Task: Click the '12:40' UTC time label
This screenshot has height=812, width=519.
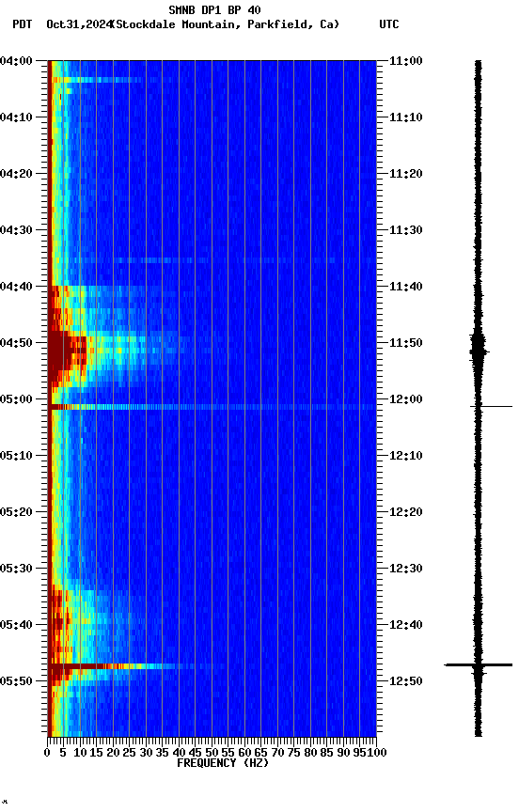Action: click(x=406, y=625)
